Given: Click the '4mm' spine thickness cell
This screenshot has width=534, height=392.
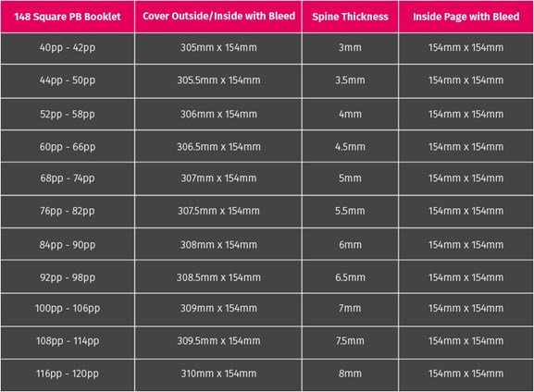Looking at the screenshot, I should pos(350,114).
